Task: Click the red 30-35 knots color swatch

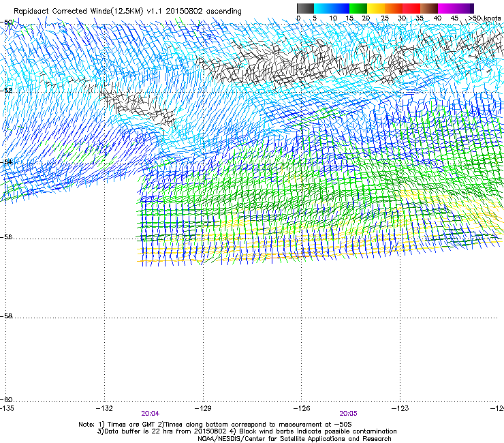Action: click(411, 8)
